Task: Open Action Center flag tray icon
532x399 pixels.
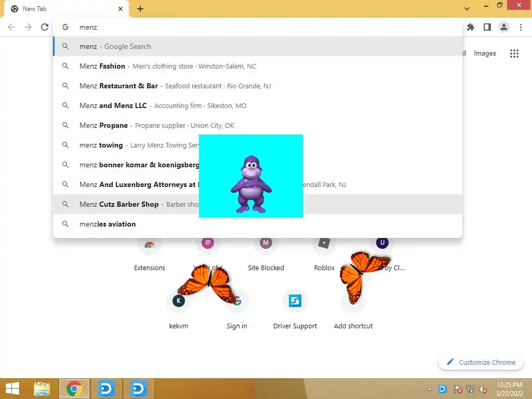Action: point(458,389)
